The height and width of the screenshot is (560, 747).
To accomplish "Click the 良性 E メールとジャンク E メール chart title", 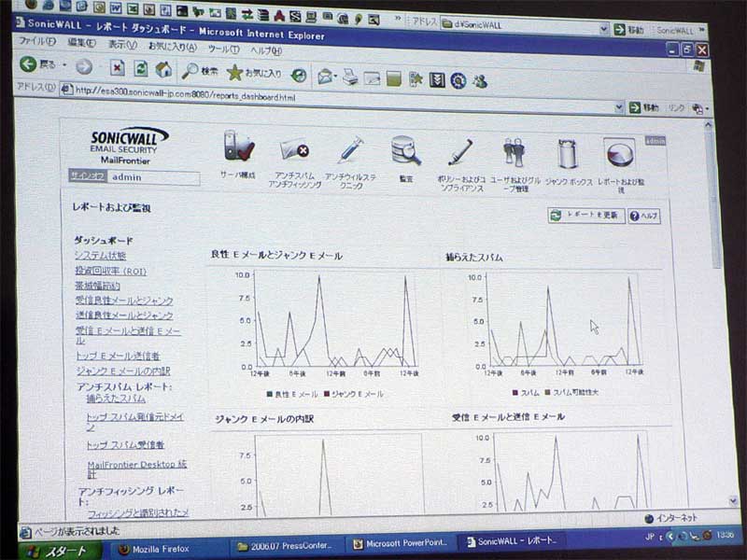I will [276, 255].
